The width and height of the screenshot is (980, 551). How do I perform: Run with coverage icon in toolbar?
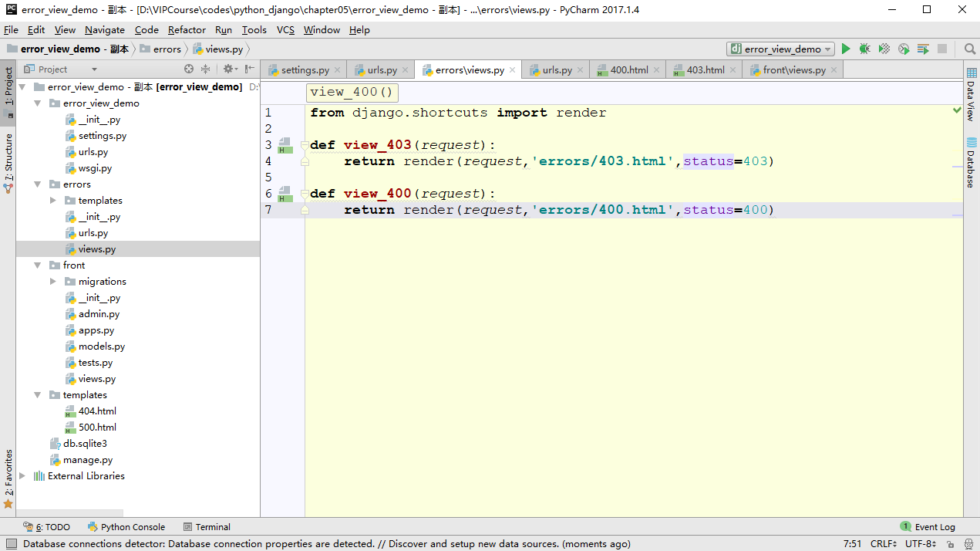click(884, 49)
